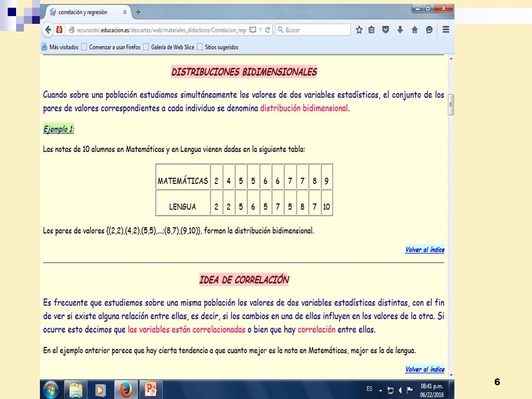Image resolution: width=532 pixels, height=399 pixels.
Task: Open address bar history dropdown arrow
Action: [260, 30]
